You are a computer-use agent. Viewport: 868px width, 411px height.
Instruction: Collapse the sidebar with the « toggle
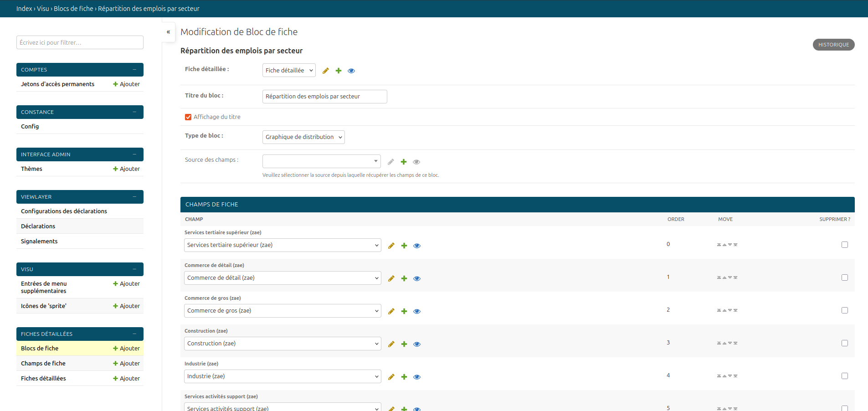pyautogui.click(x=168, y=32)
